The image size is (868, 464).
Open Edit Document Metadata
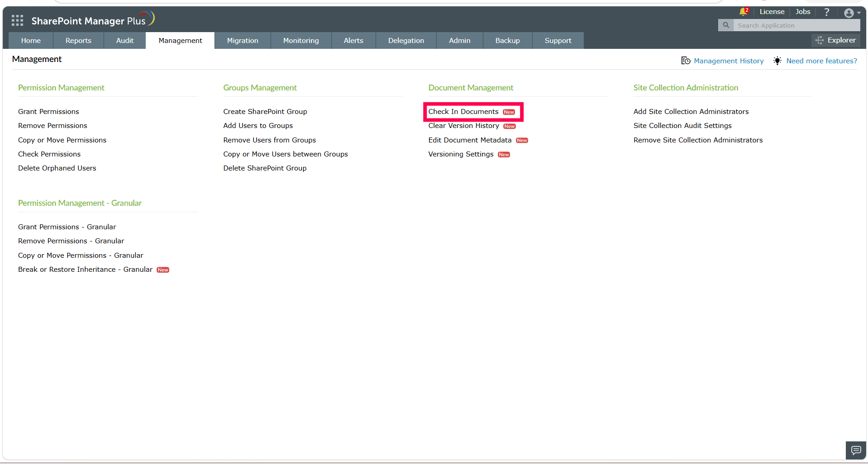tap(470, 140)
